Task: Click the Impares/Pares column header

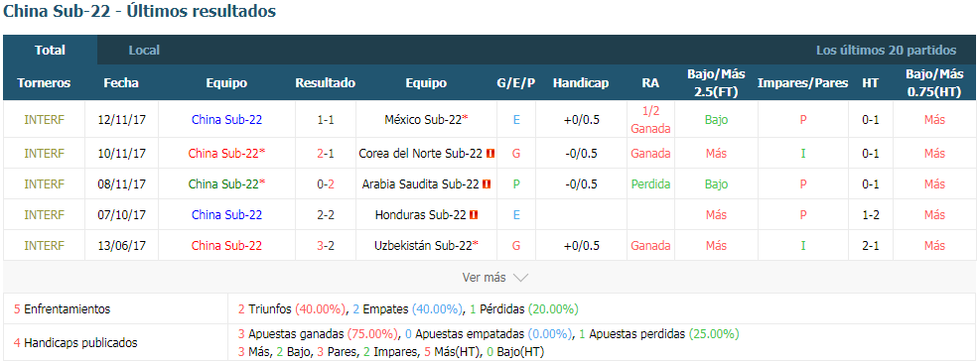Action: point(803,83)
